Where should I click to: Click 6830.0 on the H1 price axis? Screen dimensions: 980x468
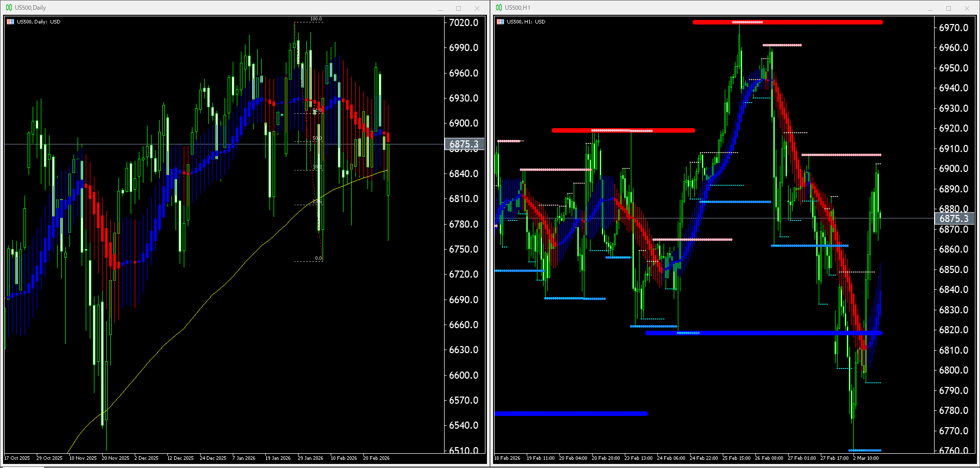[x=953, y=310]
